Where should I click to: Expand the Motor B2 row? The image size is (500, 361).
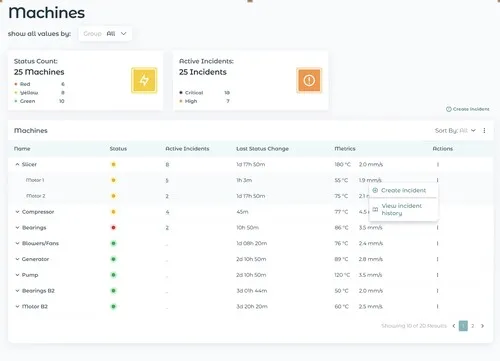17,307
